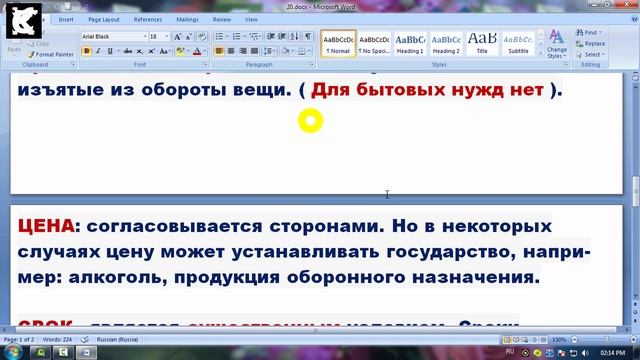Click Find in Editing group
The width and height of the screenshot is (640, 360).
pos(588,33)
